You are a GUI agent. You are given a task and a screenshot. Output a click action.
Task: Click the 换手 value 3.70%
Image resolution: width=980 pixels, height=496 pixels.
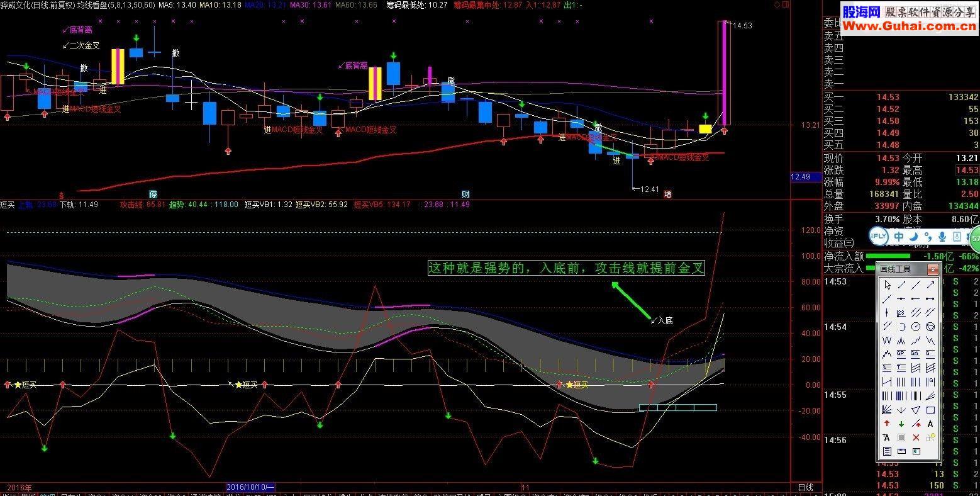click(x=887, y=219)
